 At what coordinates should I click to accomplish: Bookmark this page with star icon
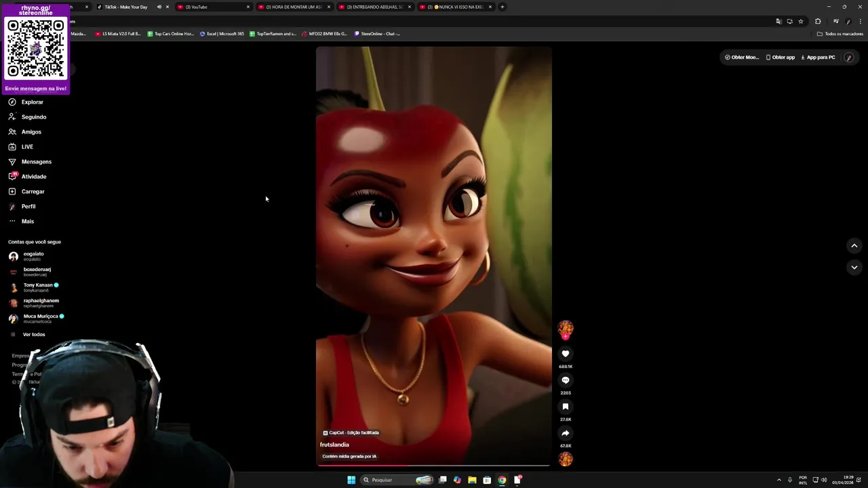[801, 21]
